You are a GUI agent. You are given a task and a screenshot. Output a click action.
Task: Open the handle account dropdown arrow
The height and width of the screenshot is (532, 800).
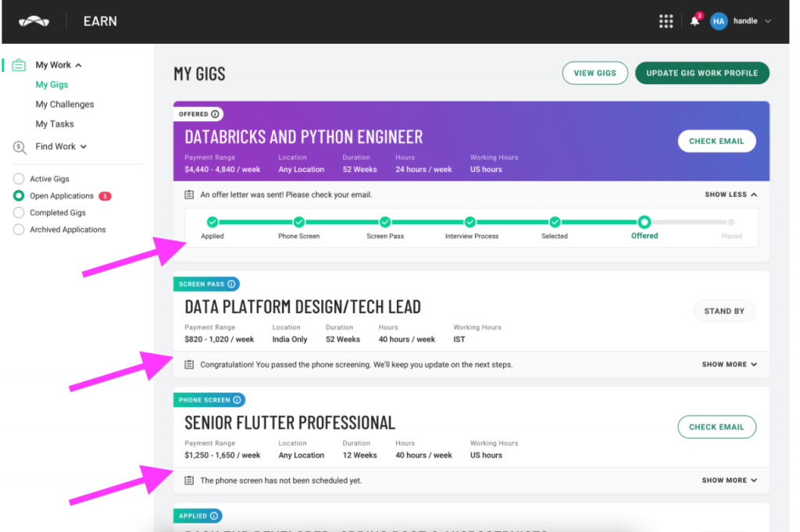pyautogui.click(x=768, y=21)
